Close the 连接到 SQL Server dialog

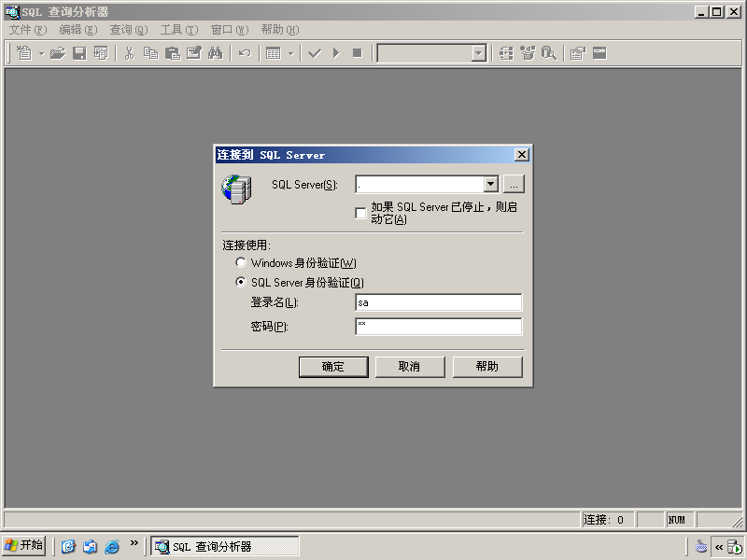pyautogui.click(x=522, y=155)
